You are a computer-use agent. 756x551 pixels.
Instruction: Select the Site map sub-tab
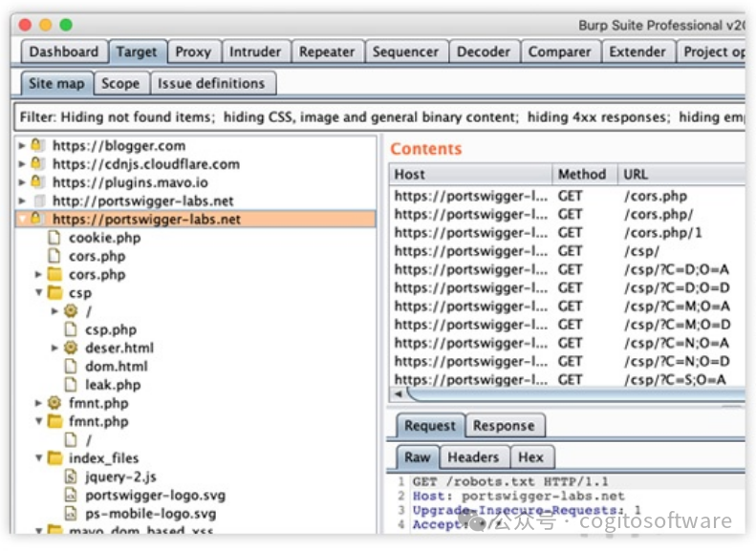tap(56, 83)
